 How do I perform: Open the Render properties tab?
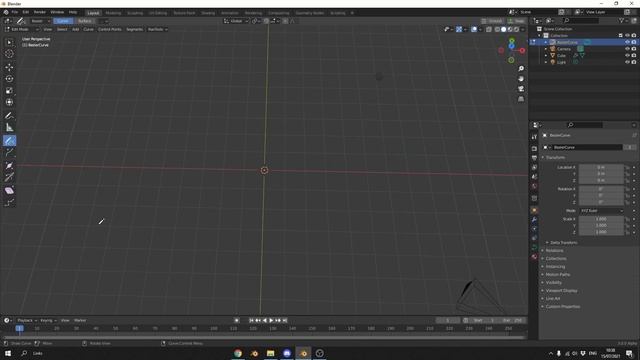534,149
